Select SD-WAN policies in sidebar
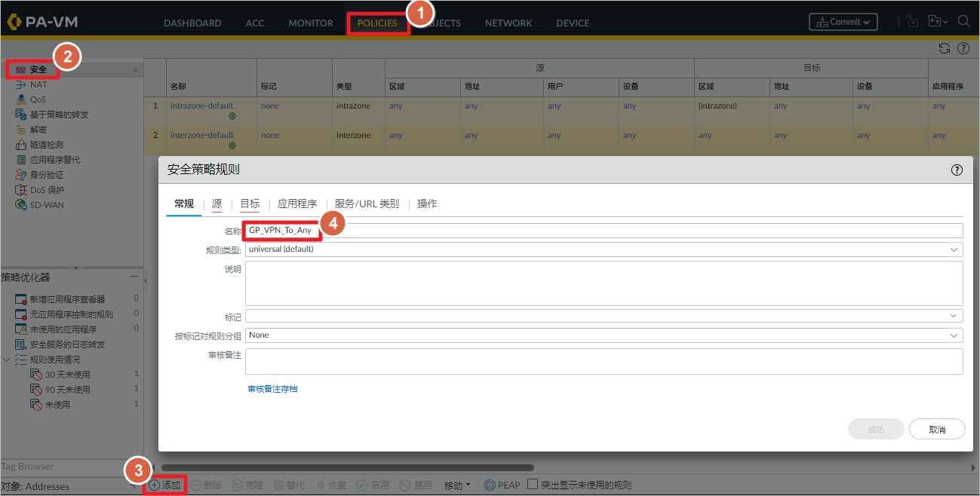This screenshot has height=496, width=980. (x=47, y=205)
